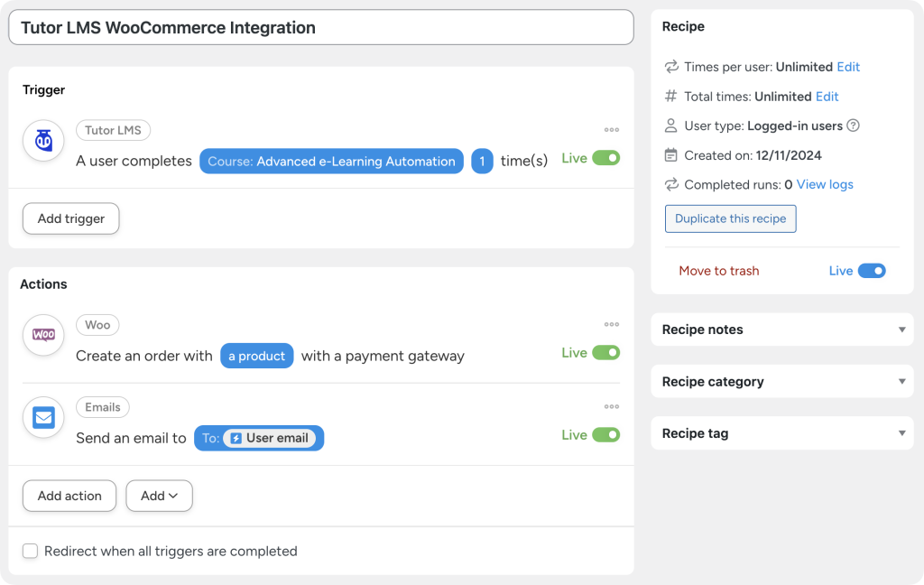Image resolution: width=924 pixels, height=585 pixels.
Task: Click the calendar icon next to Created on
Action: pyautogui.click(x=670, y=155)
